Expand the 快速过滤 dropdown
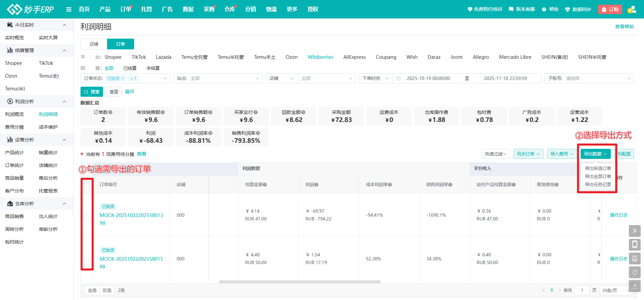The width and height of the screenshot is (644, 300). (495, 154)
